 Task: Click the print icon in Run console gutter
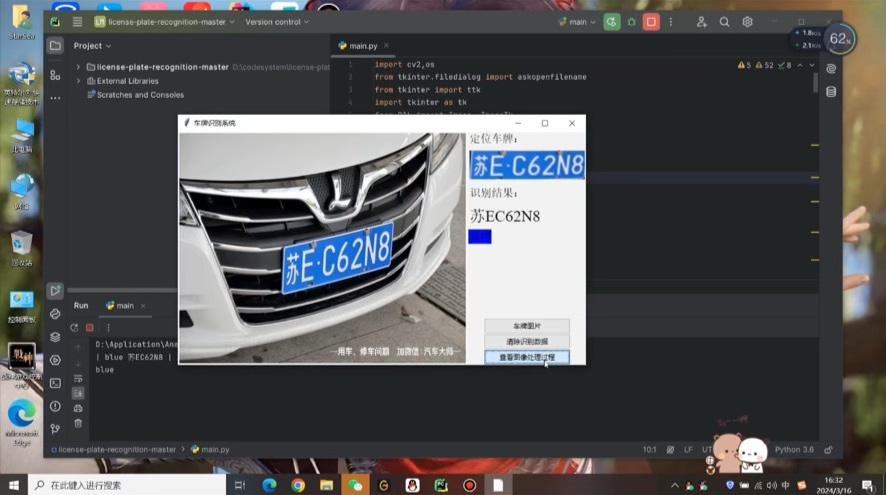tap(78, 408)
